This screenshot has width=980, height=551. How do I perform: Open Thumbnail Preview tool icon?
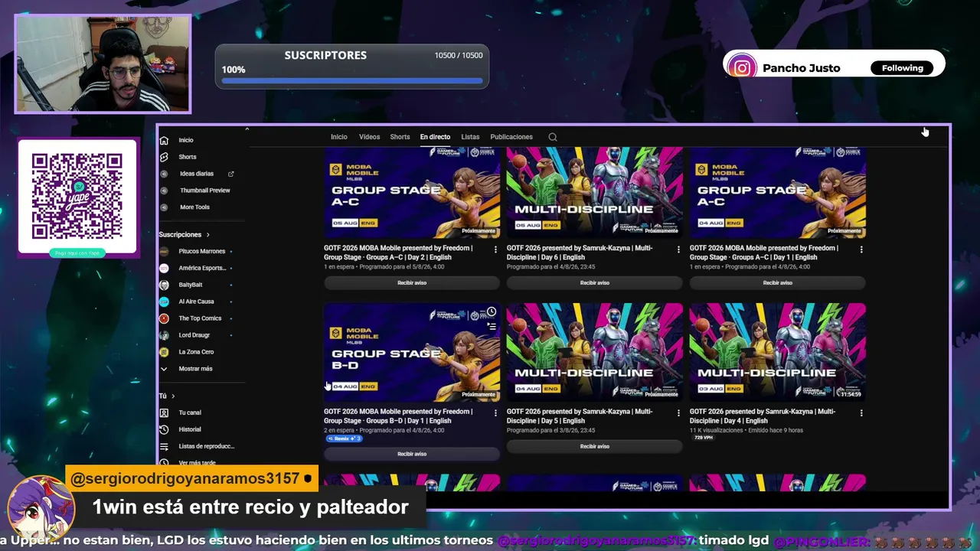164,191
